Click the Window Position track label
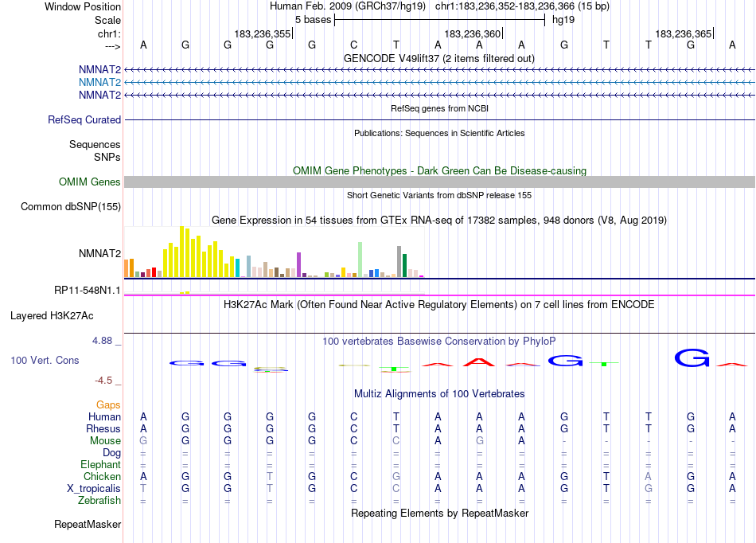 83,6
